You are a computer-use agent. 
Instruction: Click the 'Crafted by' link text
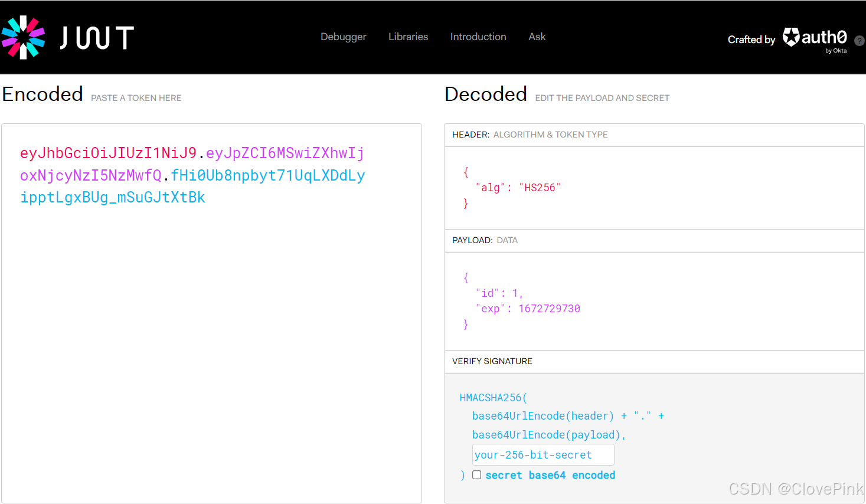point(751,40)
